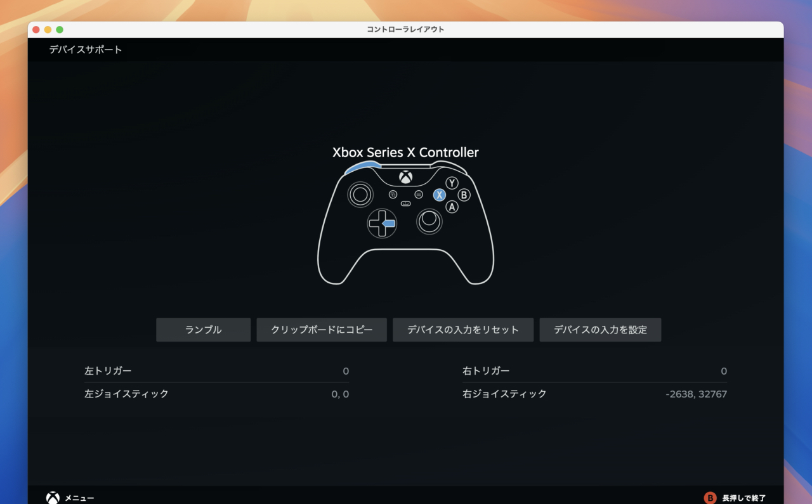The image size is (812, 504).
Task: Click 長押しで終了 in the footer
Action: (x=744, y=498)
